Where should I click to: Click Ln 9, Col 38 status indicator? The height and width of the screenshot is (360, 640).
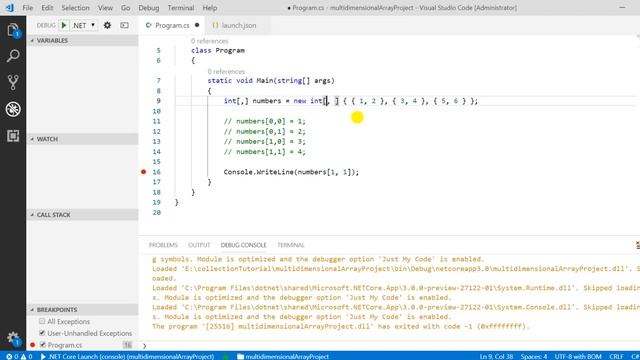tap(496, 356)
